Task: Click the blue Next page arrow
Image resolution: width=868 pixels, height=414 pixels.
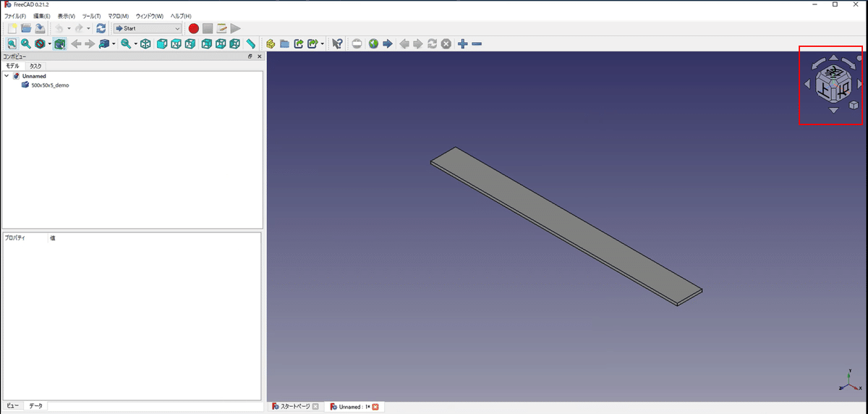Action: pyautogui.click(x=387, y=44)
